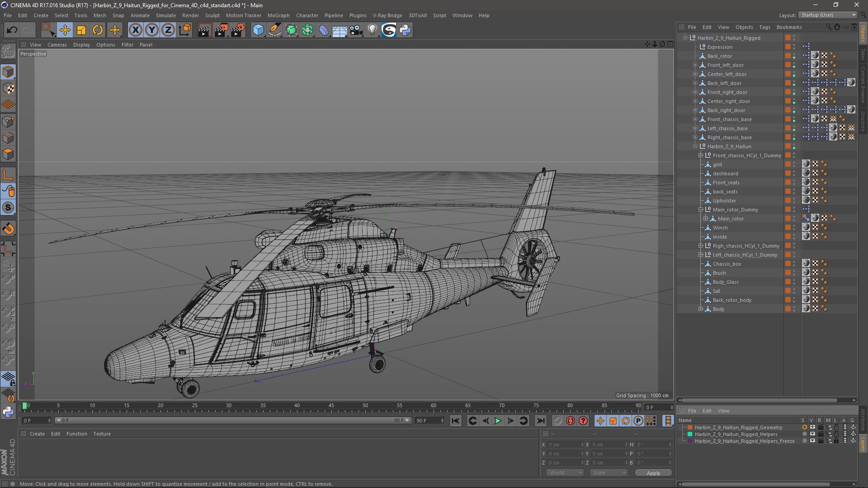
Task: Open the V-Ray Bridge menu
Action: coord(387,15)
